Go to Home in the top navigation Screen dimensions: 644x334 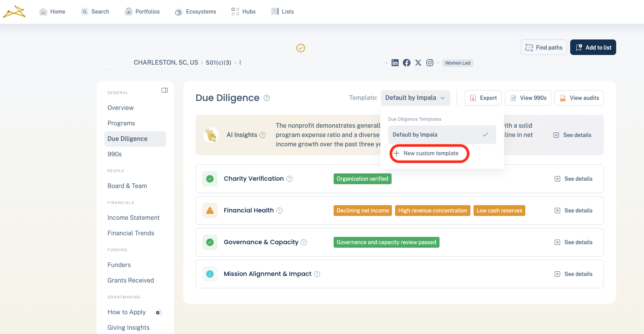coord(52,12)
